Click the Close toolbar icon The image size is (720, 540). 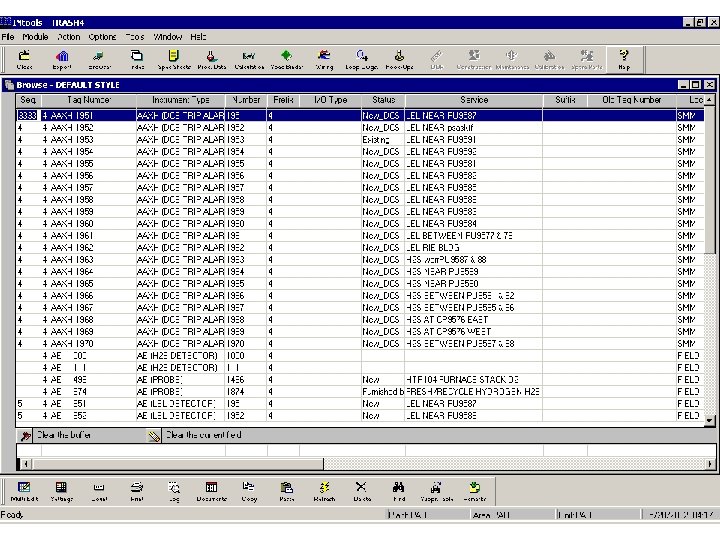24,60
